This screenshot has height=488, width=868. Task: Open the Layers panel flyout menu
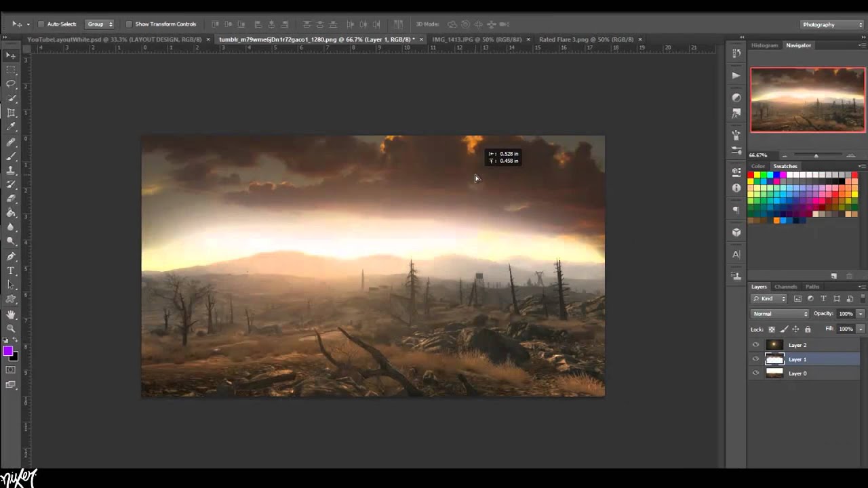click(x=862, y=287)
